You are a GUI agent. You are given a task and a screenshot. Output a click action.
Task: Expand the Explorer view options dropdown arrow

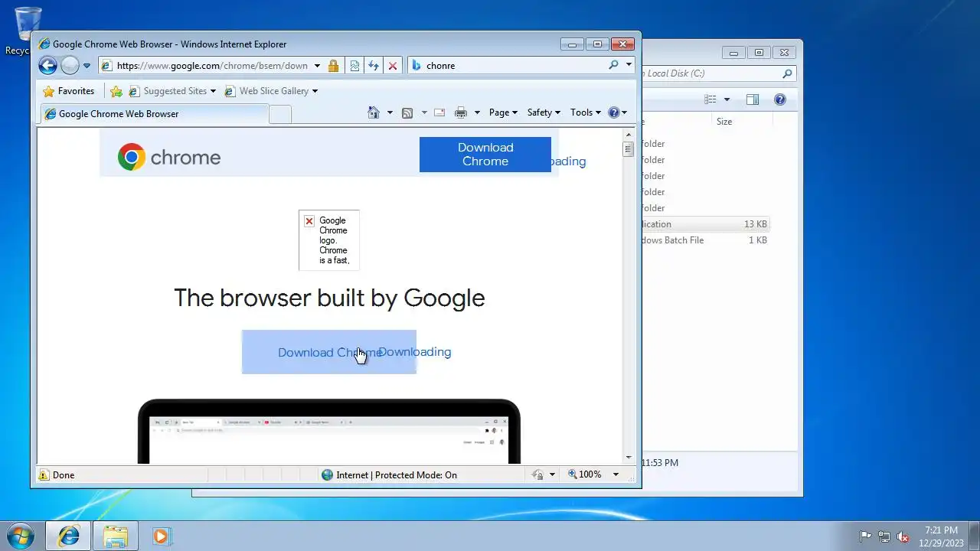click(727, 99)
